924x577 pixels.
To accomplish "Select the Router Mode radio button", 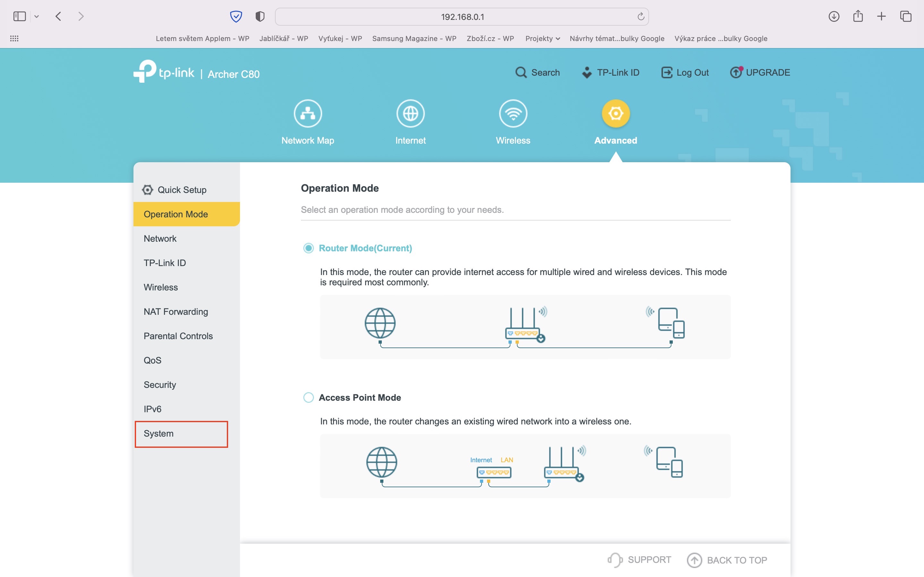I will point(309,248).
